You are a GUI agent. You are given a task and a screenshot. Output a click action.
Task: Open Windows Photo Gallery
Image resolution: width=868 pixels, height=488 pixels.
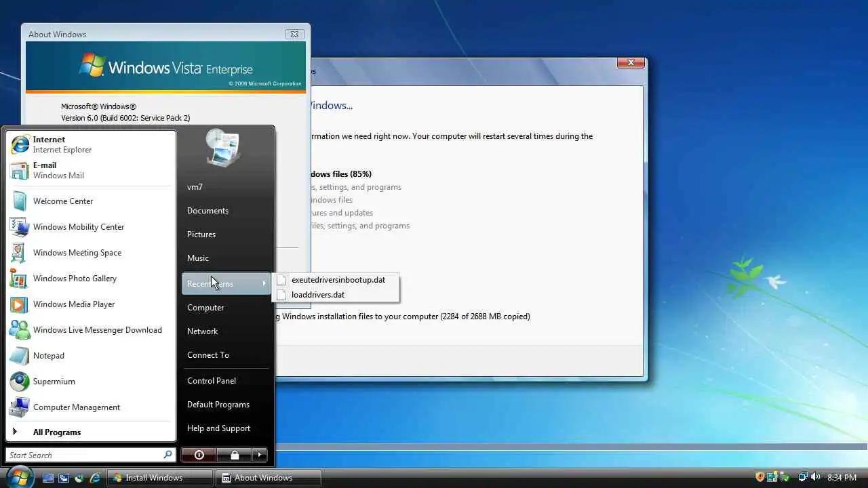click(x=91, y=279)
